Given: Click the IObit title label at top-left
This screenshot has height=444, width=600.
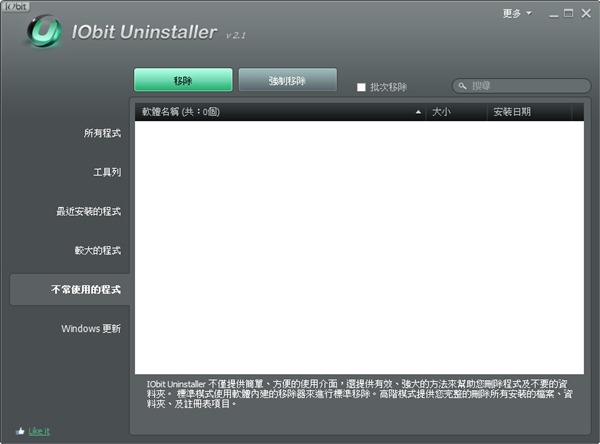Looking at the screenshot, I should pyautogui.click(x=16, y=6).
